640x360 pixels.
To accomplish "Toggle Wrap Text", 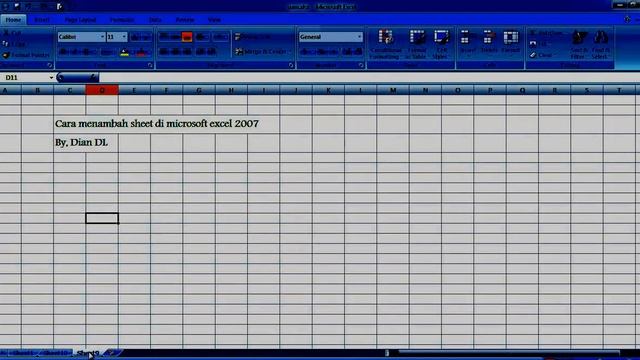I will coord(254,37).
